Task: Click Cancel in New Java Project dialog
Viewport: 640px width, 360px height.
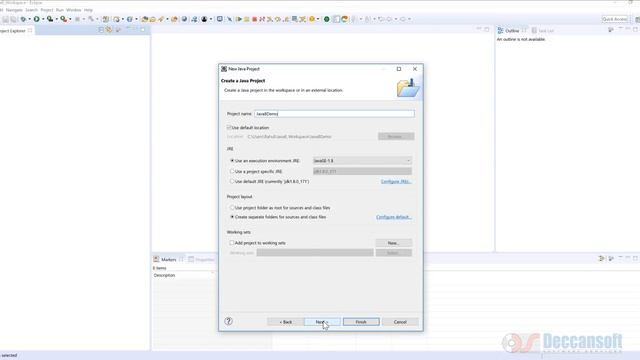Action: tap(400, 322)
